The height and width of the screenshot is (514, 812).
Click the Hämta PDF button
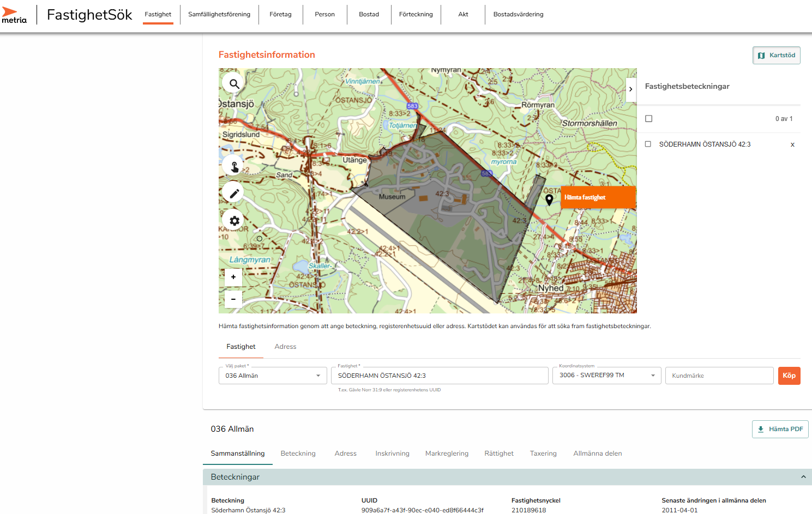tap(780, 429)
